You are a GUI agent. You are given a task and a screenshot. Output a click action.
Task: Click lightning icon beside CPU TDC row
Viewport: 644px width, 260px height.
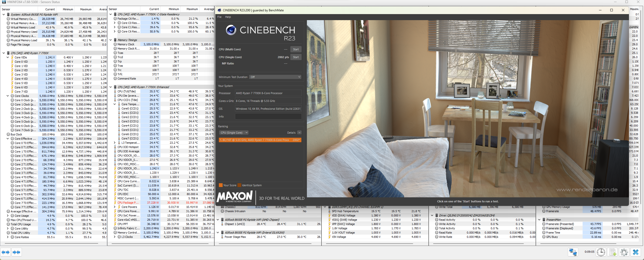[x=115, y=190]
